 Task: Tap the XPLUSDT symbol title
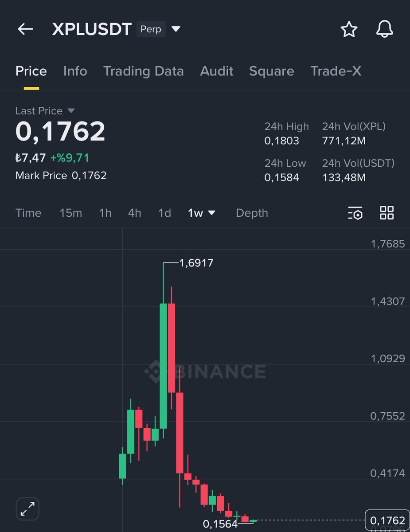pyautogui.click(x=92, y=29)
